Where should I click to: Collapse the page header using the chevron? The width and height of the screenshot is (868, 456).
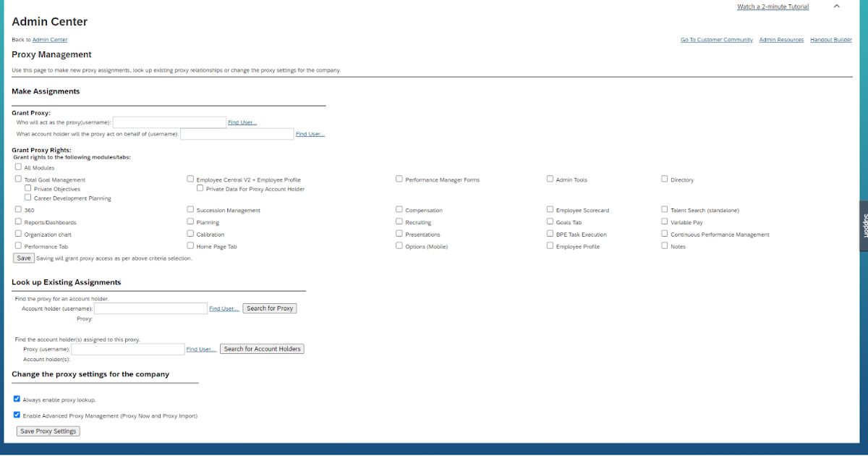[836, 6]
